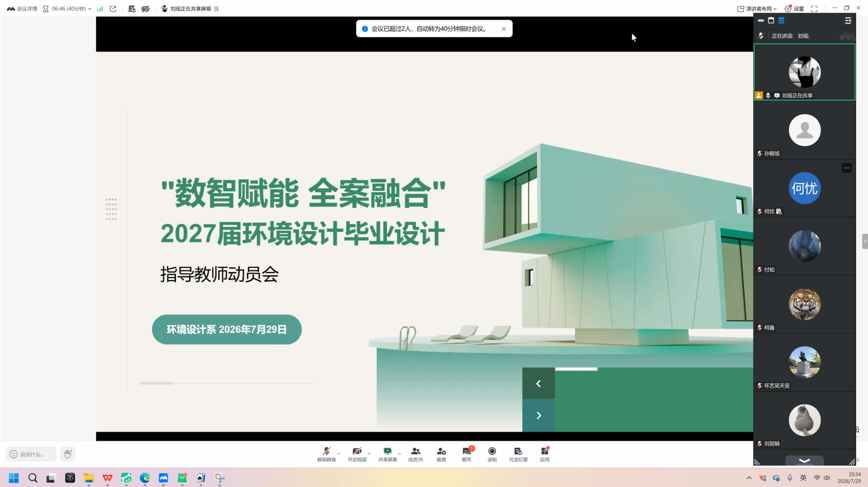Open Windows taskbar search
This screenshot has height=487, width=868.
pyautogui.click(x=33, y=478)
